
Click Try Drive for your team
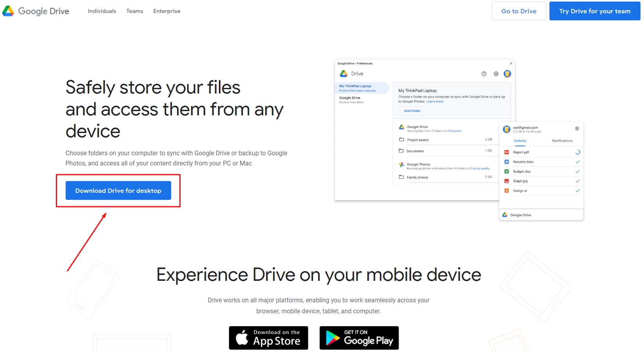tap(594, 11)
